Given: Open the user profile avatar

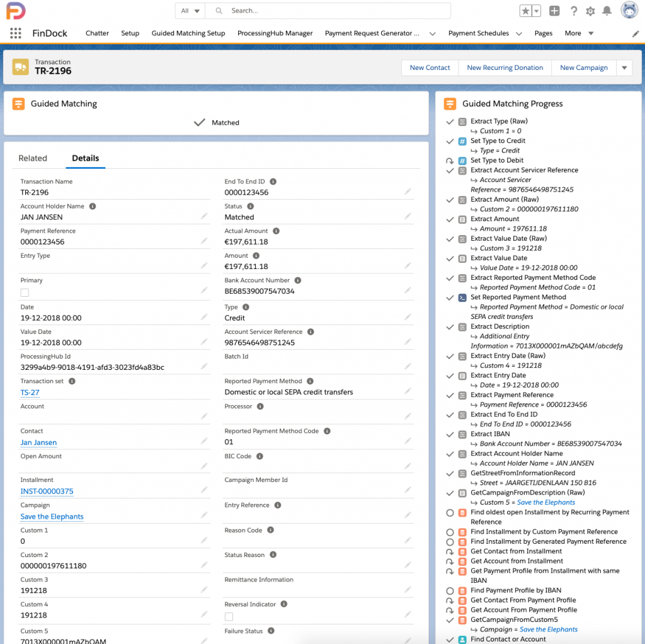Looking at the screenshot, I should (629, 10).
